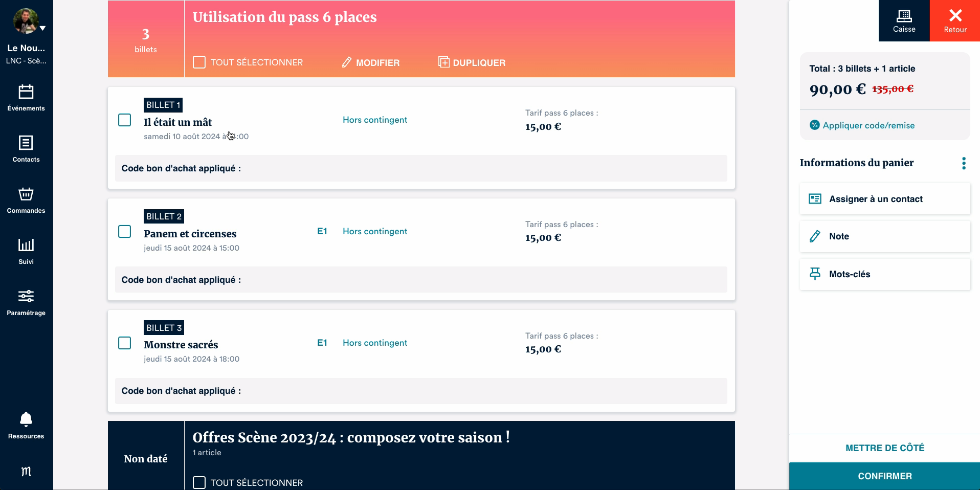Viewport: 980px width, 490px height.
Task: Click Dupliquer in the pass header
Action: (x=472, y=62)
